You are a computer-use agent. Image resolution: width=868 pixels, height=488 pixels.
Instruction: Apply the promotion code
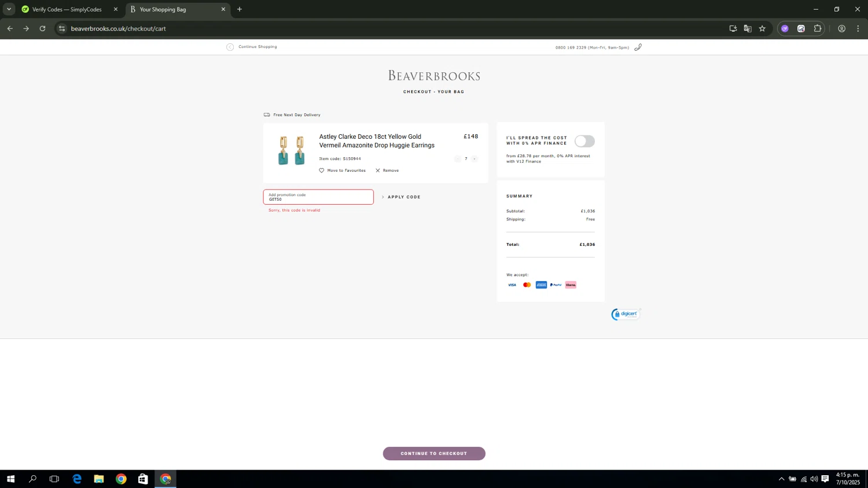pyautogui.click(x=401, y=197)
